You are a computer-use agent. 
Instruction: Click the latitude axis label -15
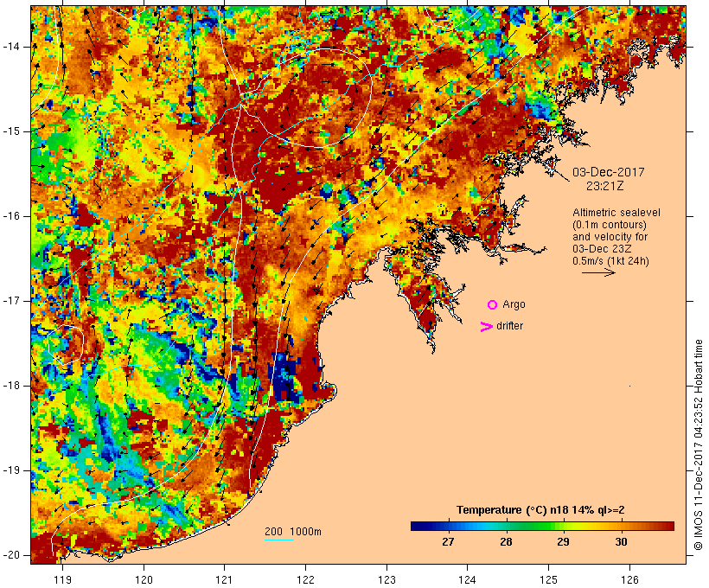(x=11, y=131)
